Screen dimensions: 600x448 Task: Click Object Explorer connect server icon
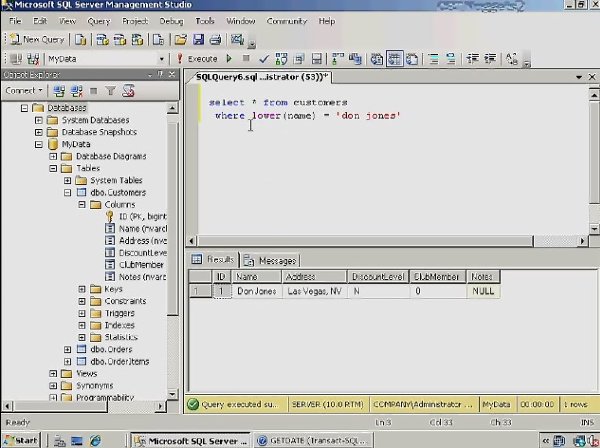click(59, 91)
